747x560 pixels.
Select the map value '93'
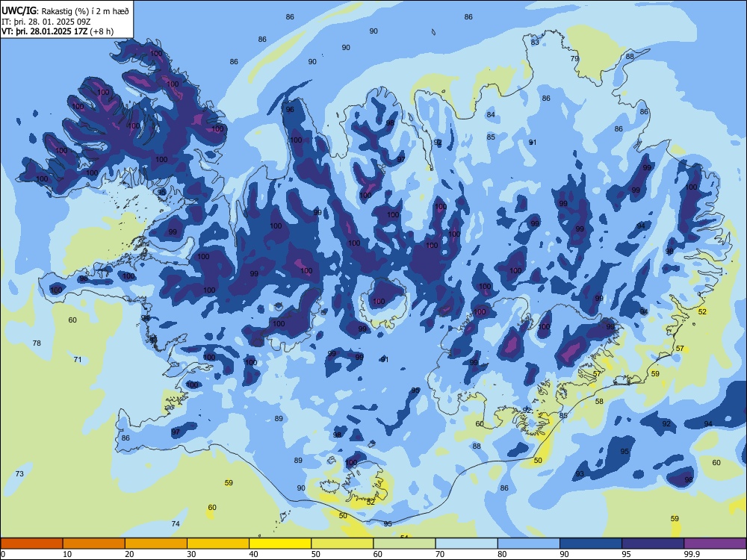pyautogui.click(x=580, y=474)
